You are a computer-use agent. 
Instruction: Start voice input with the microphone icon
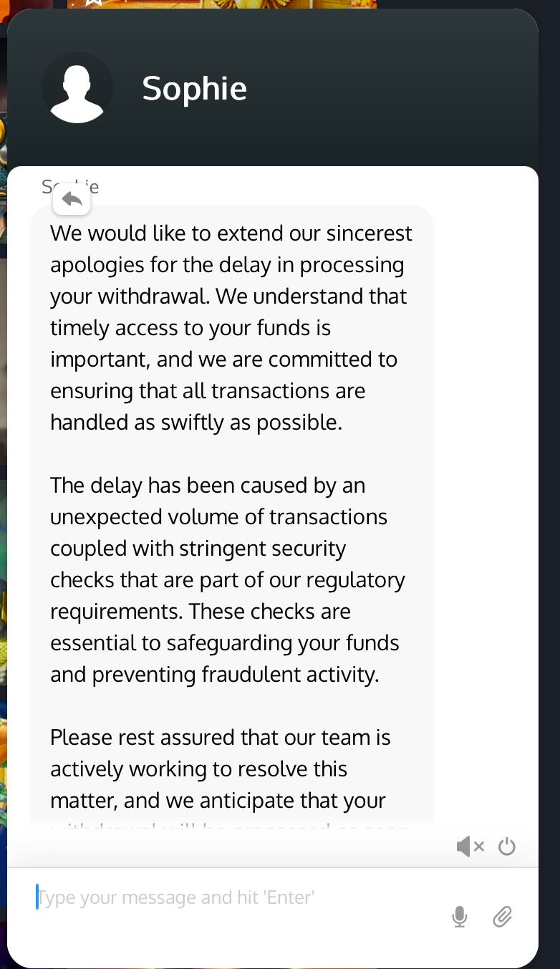(460, 916)
